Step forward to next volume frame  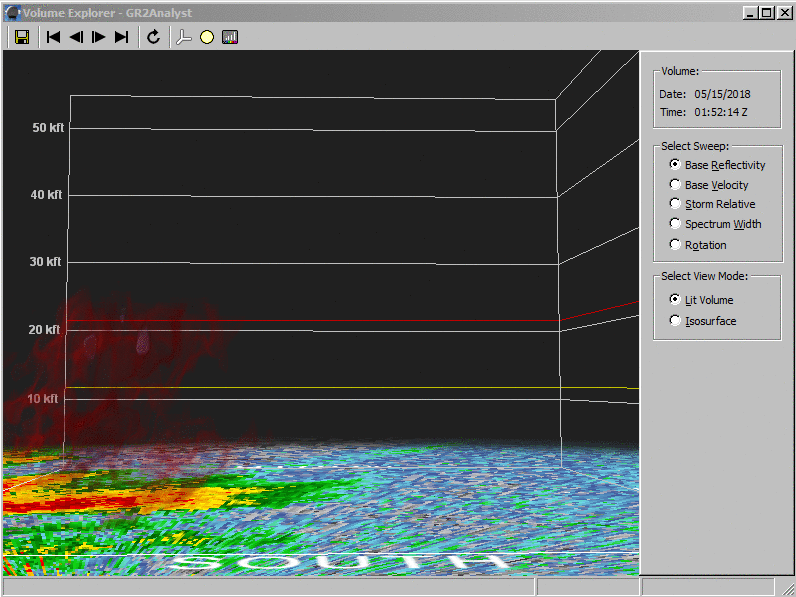pos(98,37)
